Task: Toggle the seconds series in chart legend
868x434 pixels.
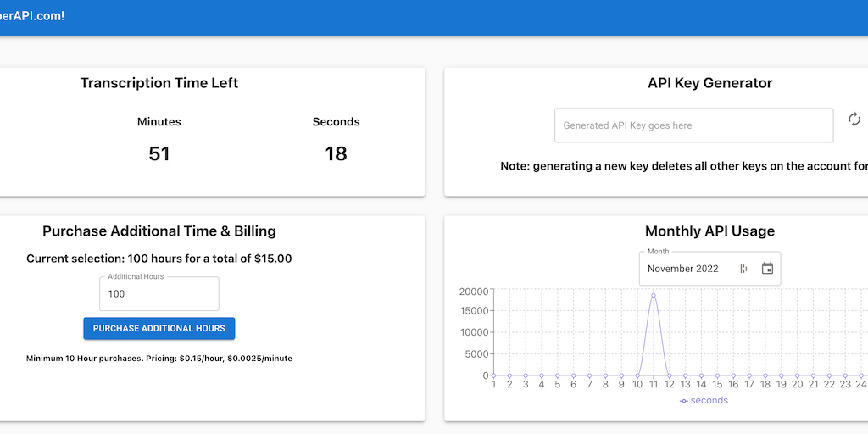Action: coord(704,400)
